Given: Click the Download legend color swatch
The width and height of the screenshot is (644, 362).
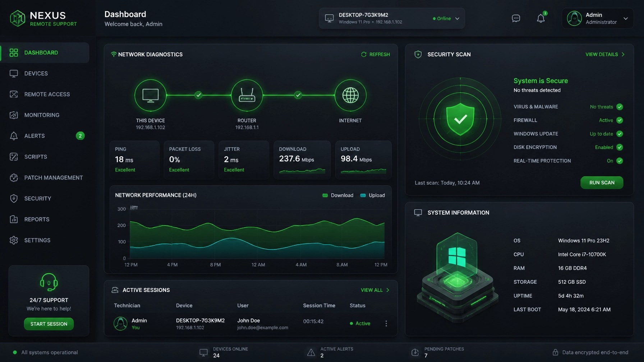Looking at the screenshot, I should click(x=325, y=195).
